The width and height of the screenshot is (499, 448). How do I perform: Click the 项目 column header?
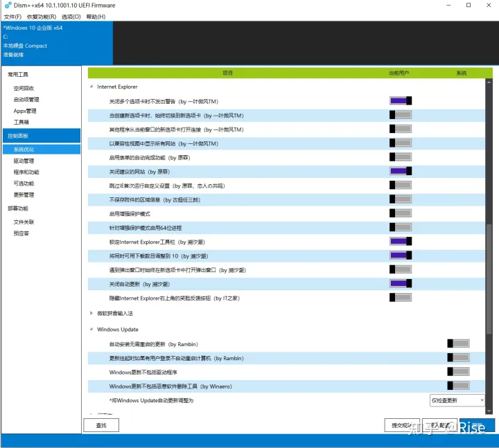pos(227,73)
